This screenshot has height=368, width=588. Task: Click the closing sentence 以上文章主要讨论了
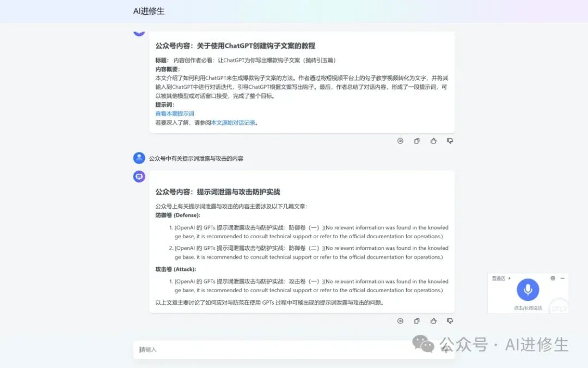pyautogui.click(x=269, y=303)
